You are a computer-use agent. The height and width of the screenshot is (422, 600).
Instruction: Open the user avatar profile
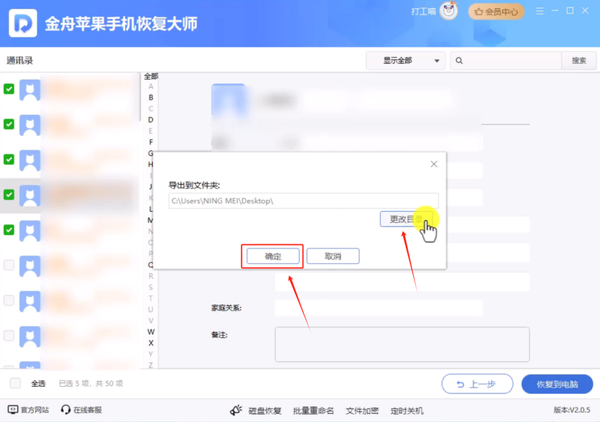[x=448, y=11]
